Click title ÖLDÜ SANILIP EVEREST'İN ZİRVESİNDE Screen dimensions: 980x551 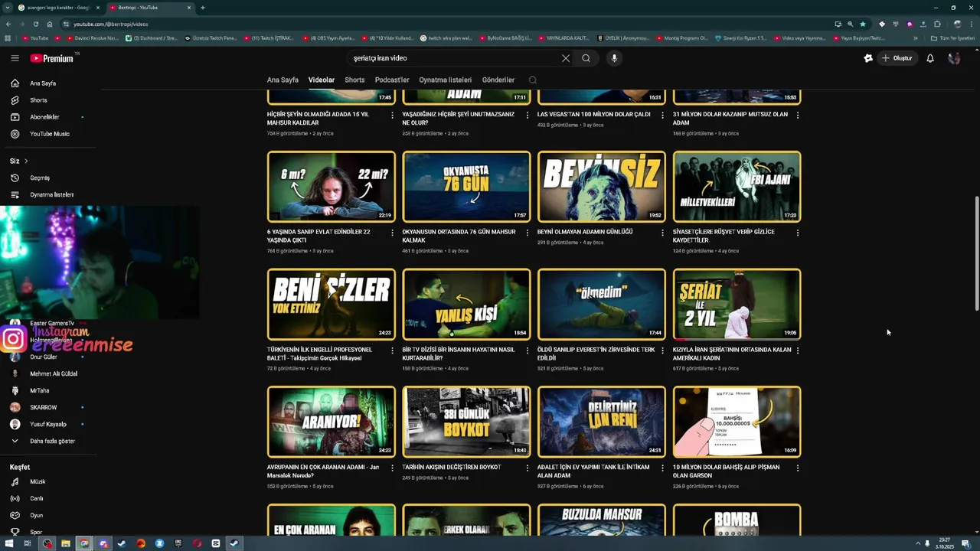(x=596, y=354)
